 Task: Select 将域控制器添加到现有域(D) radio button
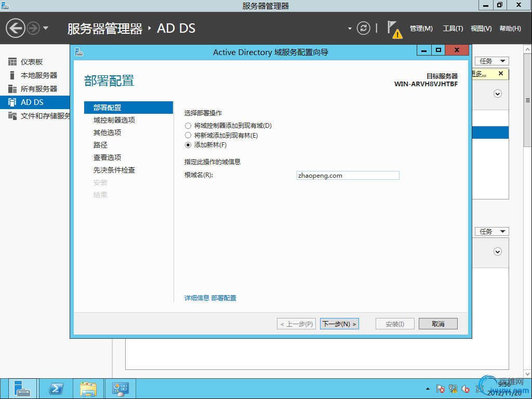pyautogui.click(x=188, y=126)
